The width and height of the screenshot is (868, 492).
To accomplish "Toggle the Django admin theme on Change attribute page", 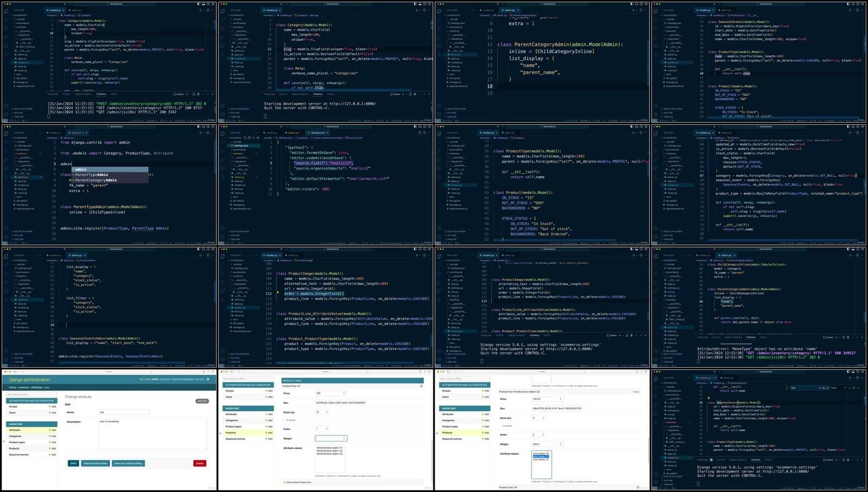I will [x=208, y=380].
